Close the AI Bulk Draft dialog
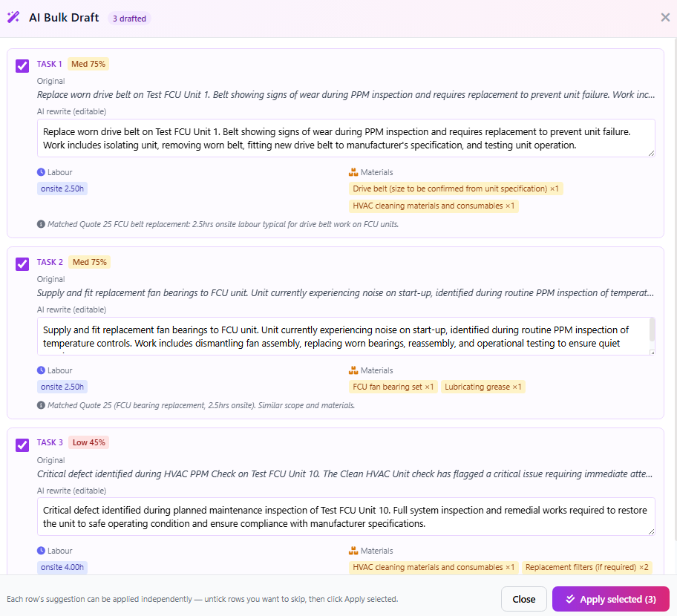677x616 pixels. click(665, 17)
